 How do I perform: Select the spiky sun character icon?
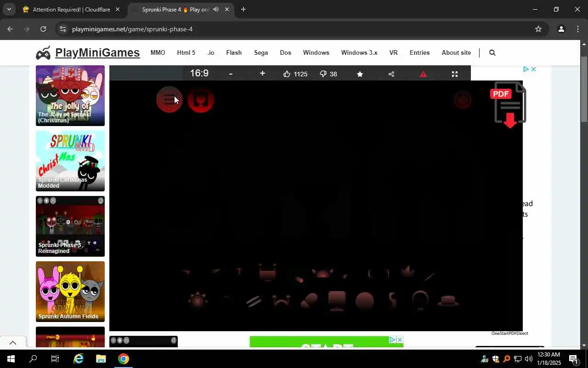pos(198,300)
